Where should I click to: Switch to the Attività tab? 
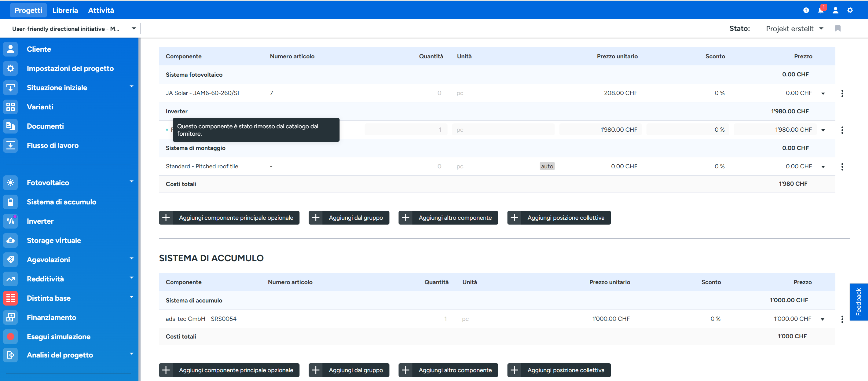101,10
